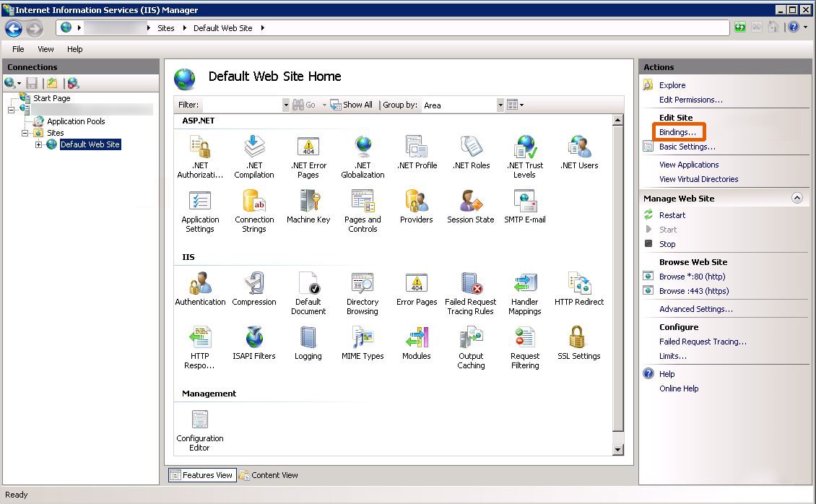The width and height of the screenshot is (816, 504).
Task: Open the Request Filtering feature
Action: 525,338
